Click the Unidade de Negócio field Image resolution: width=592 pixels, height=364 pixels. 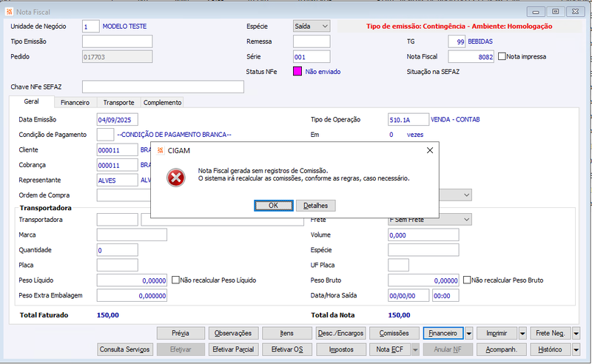click(90, 27)
